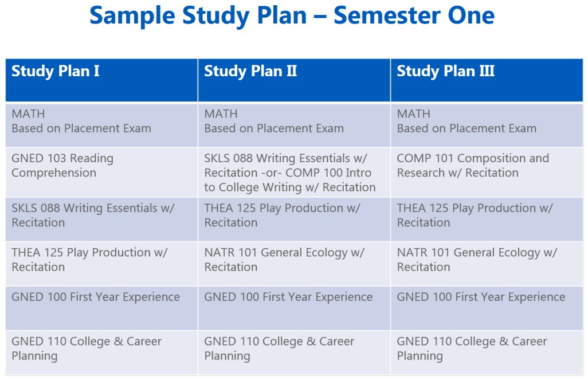This screenshot has height=380, width=588.
Task: Click GNED 100 First Year Experience in Plan I
Action: point(96,297)
